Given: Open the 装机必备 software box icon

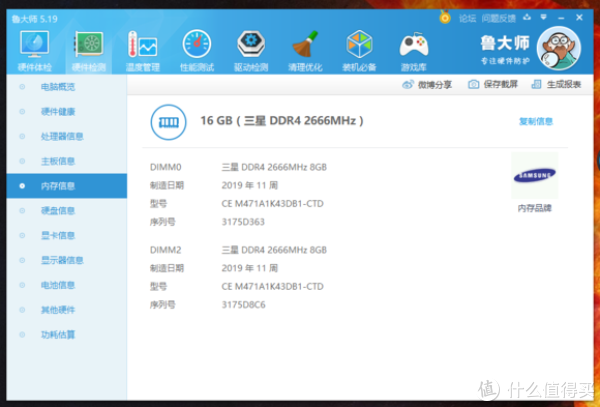Looking at the screenshot, I should coord(359,52).
